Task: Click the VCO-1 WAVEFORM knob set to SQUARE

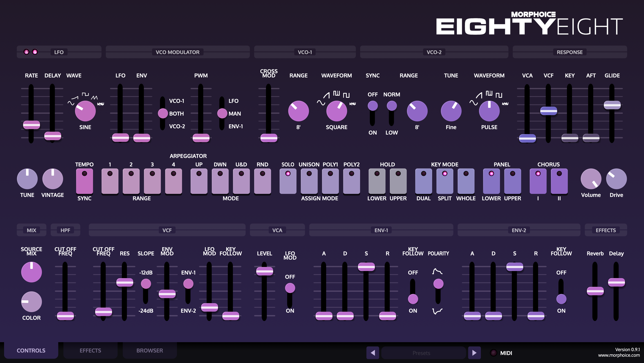Action: tap(337, 111)
